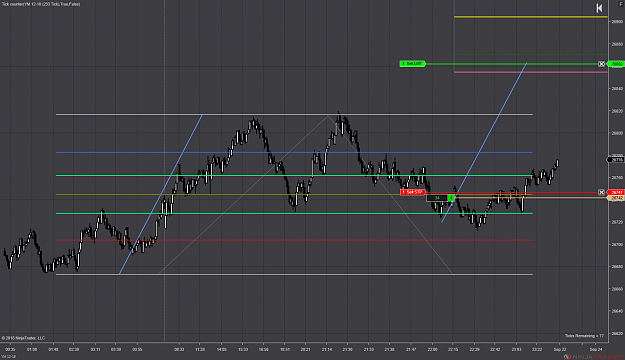Click the Sep 22 time axis label
The width and height of the screenshot is (625, 360).
[560, 349]
